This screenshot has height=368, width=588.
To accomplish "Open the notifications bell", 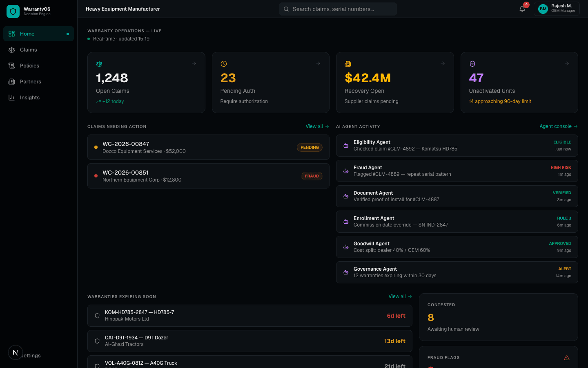I will coord(522,9).
